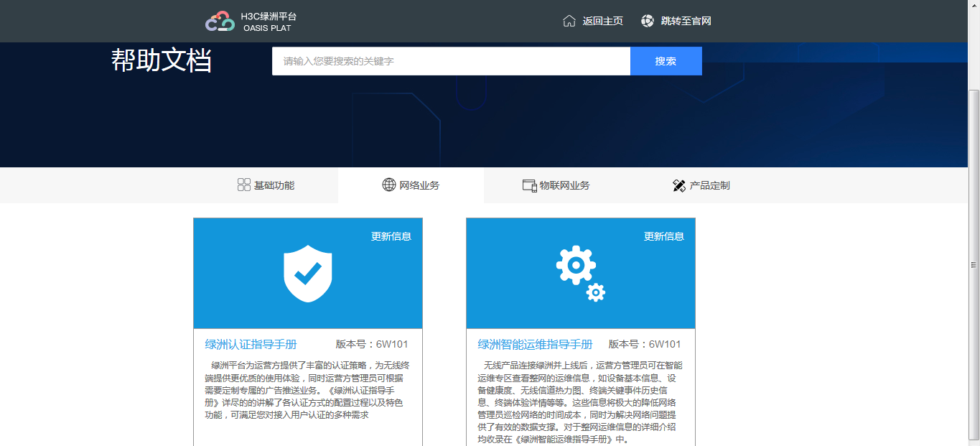Click the scrollbar up arrow
The image size is (980, 446).
coord(974,5)
